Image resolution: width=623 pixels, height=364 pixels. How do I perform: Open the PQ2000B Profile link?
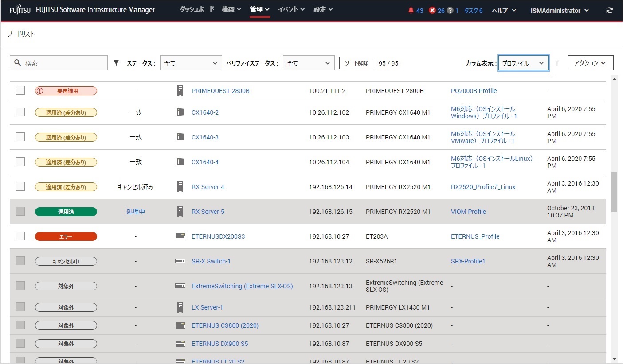click(x=474, y=91)
